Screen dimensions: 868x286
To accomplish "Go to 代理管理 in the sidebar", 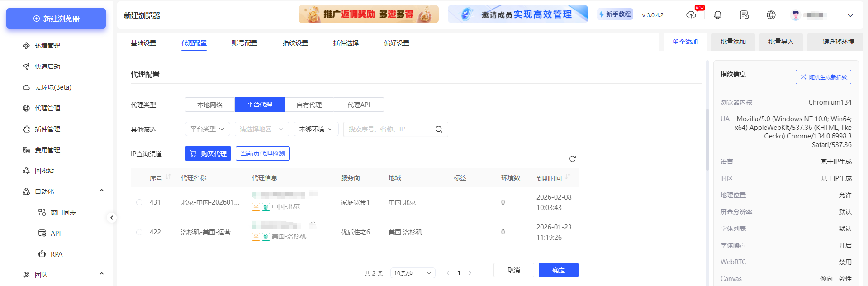I will point(47,108).
